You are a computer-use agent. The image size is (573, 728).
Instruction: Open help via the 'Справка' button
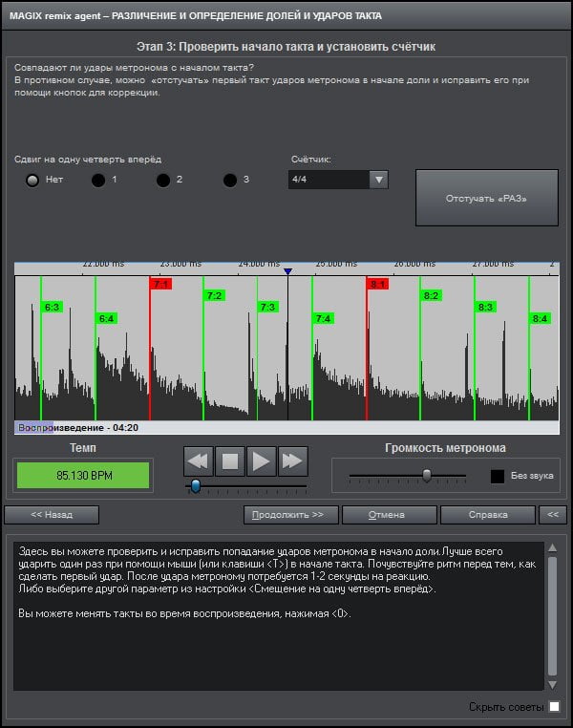[488, 514]
